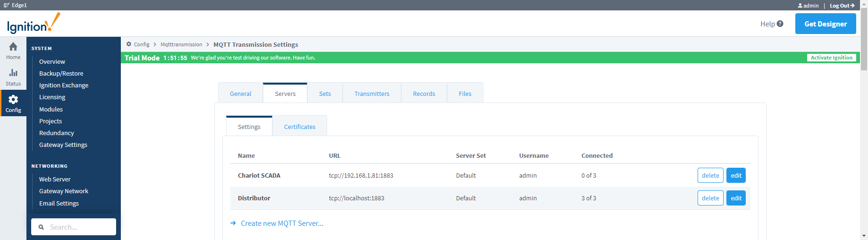The image size is (868, 240).
Task: Open Redundancy in sidebar
Action: tap(57, 133)
